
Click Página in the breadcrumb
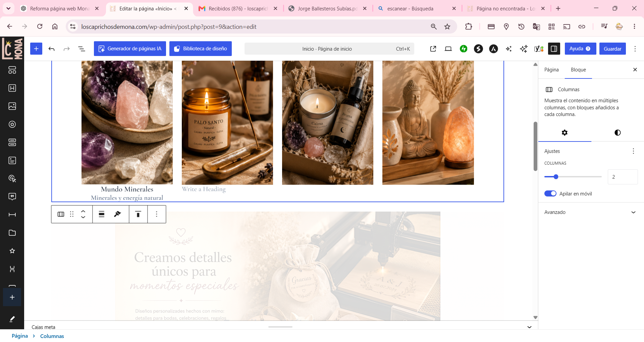[20, 336]
